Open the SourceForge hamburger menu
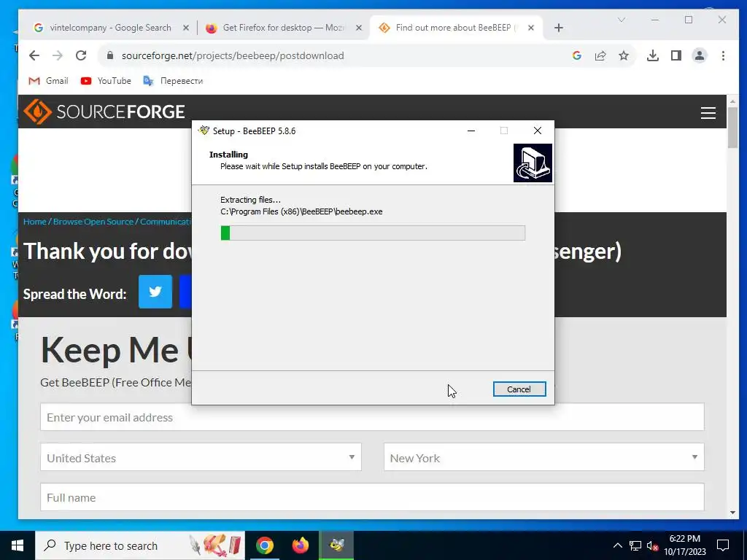747x560 pixels. (x=708, y=112)
